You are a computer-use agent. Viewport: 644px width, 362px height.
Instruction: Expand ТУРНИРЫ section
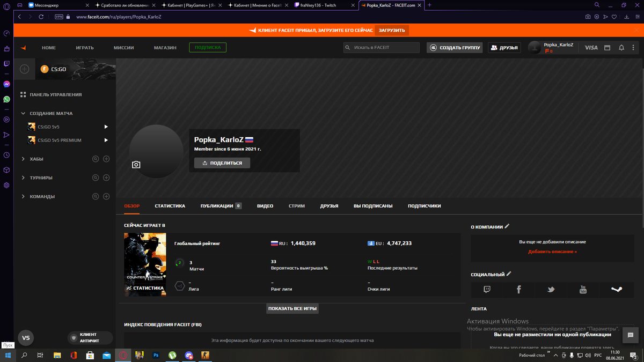click(23, 178)
